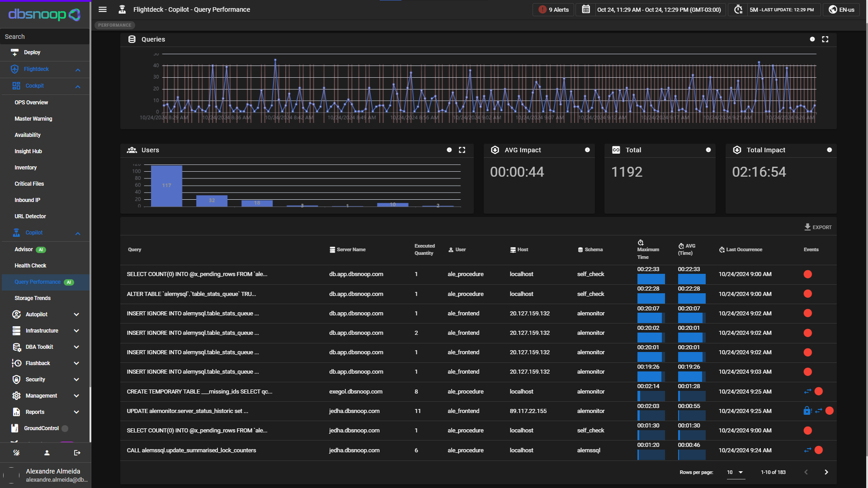Click the red event dot in jedha SELECT COUNT row
Image resolution: width=868 pixels, height=488 pixels.
[x=808, y=431]
